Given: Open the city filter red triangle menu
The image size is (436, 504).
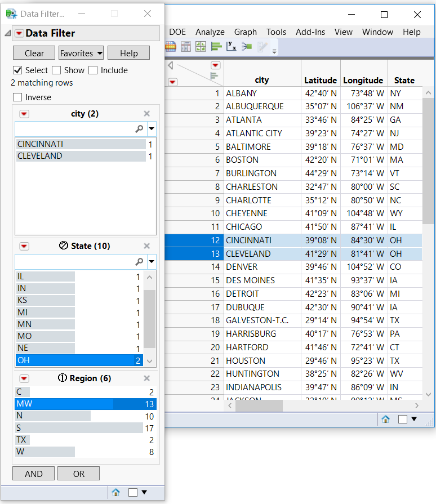Looking at the screenshot, I should [x=24, y=114].
